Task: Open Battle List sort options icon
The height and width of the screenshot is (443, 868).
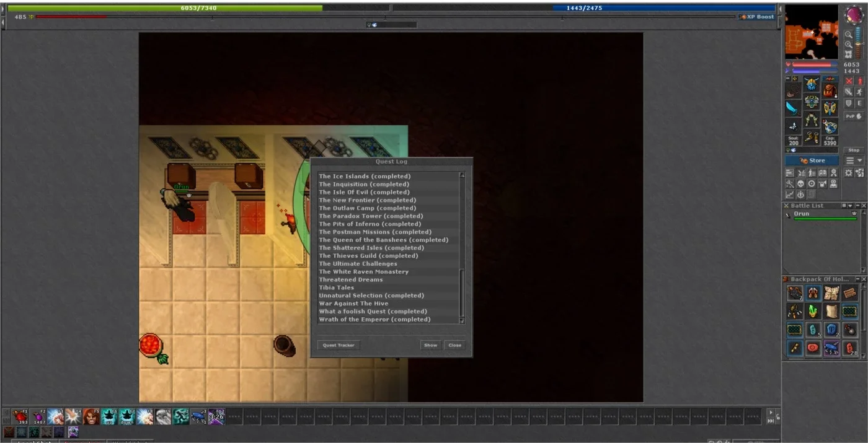Action: pos(844,206)
